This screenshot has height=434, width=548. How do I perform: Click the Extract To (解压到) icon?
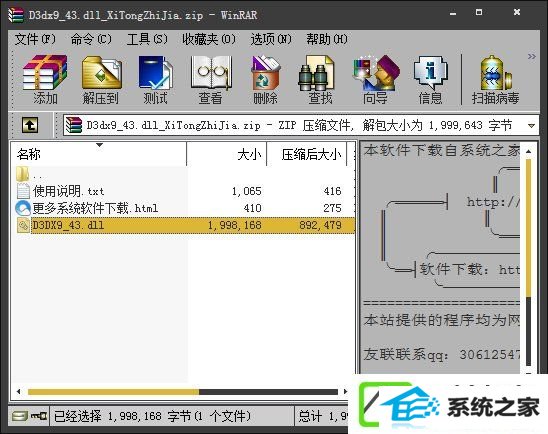tap(101, 80)
